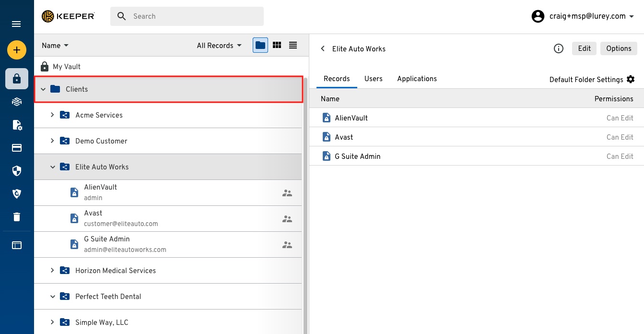Expand the Simple Way, LLC folder
The height and width of the screenshot is (334, 644).
tap(53, 322)
